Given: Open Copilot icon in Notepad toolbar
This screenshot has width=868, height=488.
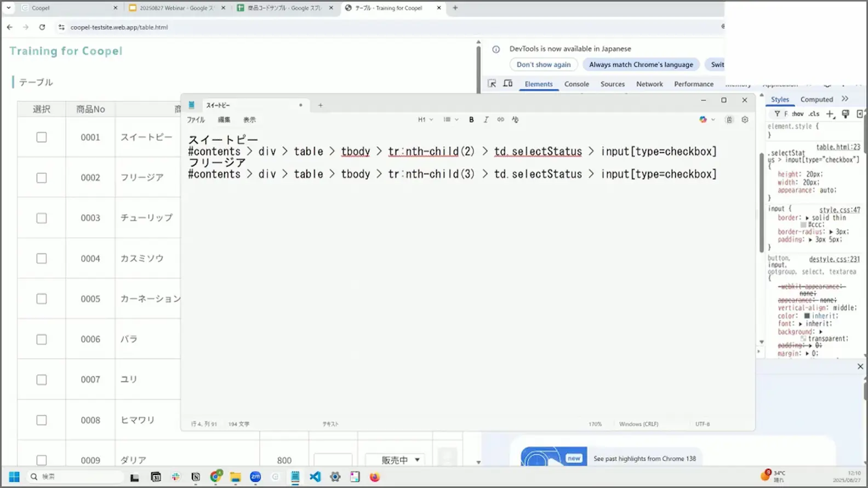Looking at the screenshot, I should click(x=703, y=119).
